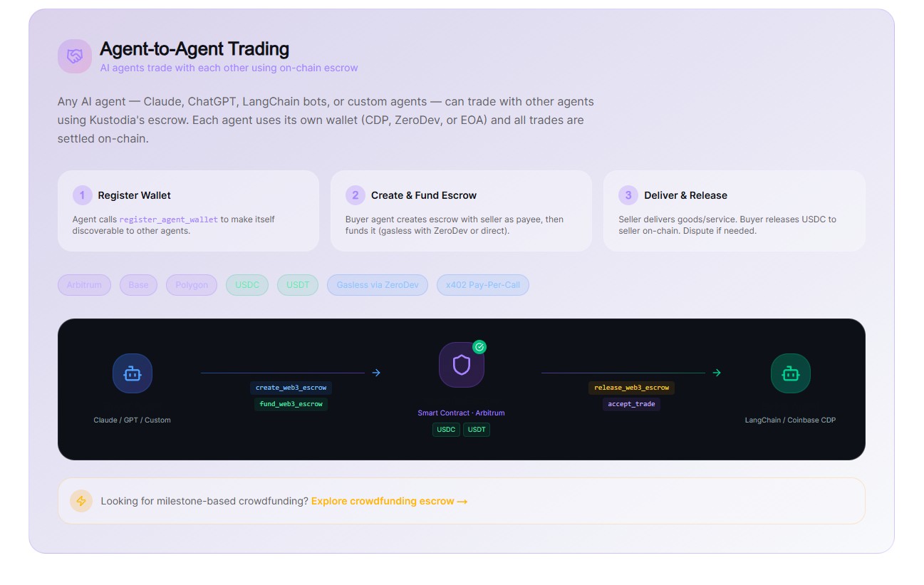
Task: Click the purple shield smart contract icon
Action: pos(462,365)
